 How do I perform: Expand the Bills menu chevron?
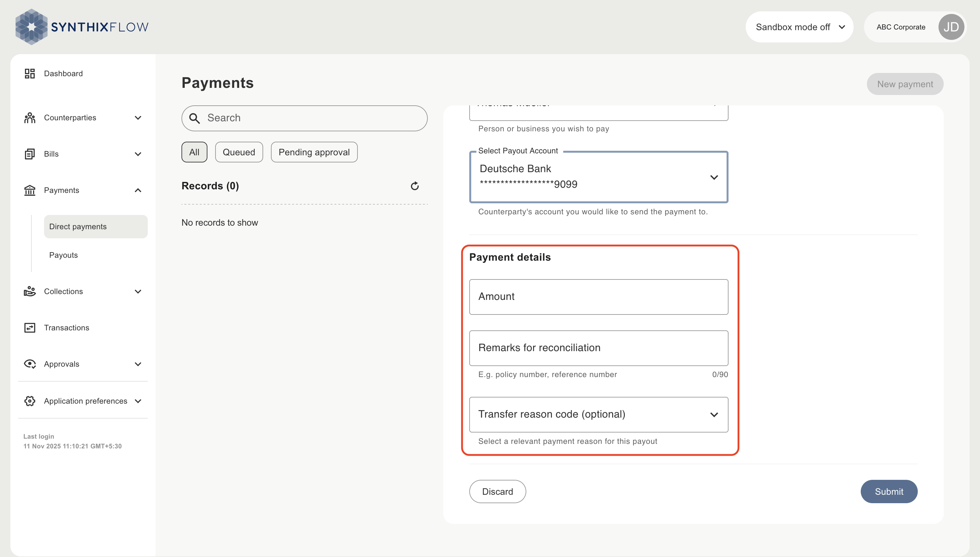click(138, 154)
